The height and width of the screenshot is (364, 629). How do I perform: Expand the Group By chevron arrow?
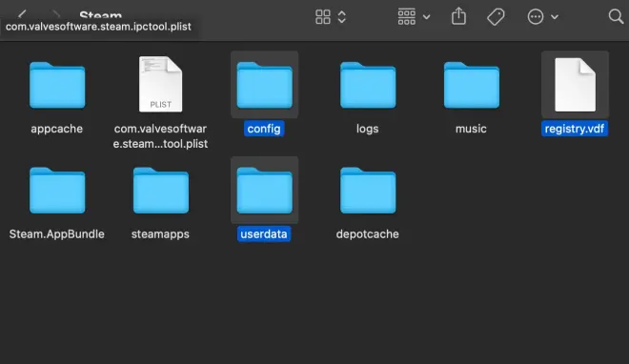(426, 17)
